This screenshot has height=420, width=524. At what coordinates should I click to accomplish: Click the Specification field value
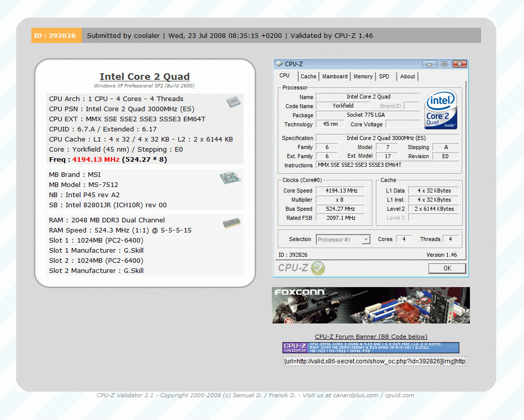click(x=388, y=138)
